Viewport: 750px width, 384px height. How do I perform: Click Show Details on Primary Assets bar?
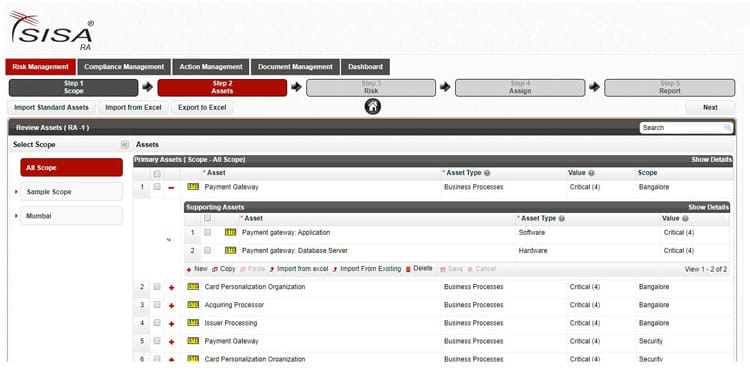point(711,160)
